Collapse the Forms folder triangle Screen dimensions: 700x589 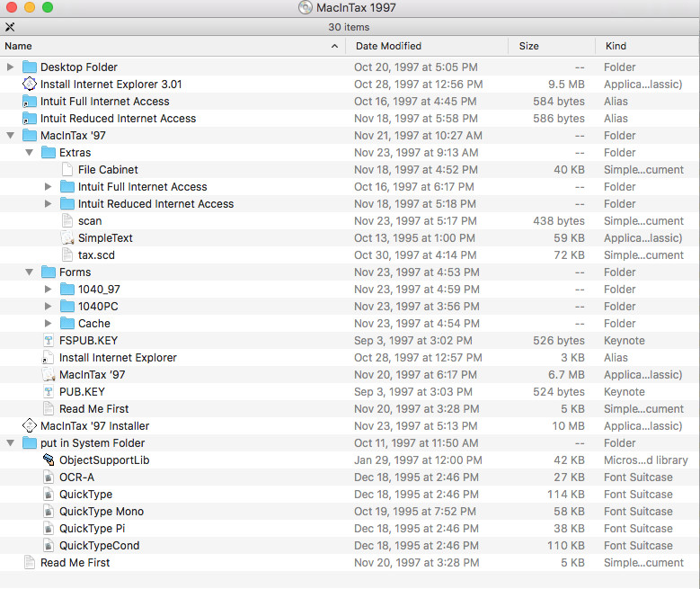point(29,272)
